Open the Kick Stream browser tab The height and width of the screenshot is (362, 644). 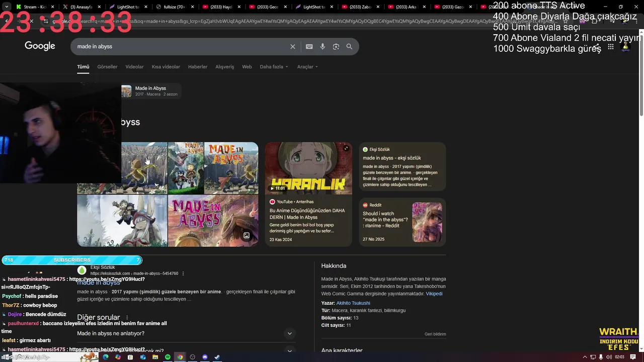[x=35, y=7]
